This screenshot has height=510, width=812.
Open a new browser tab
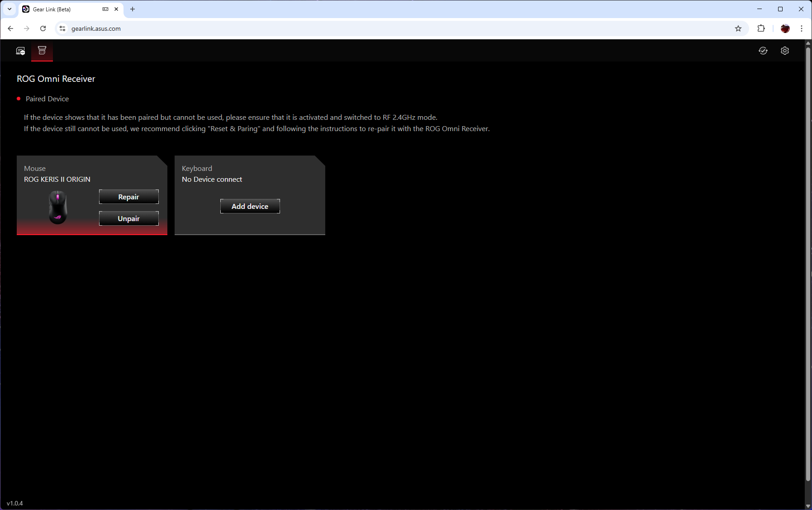(133, 9)
